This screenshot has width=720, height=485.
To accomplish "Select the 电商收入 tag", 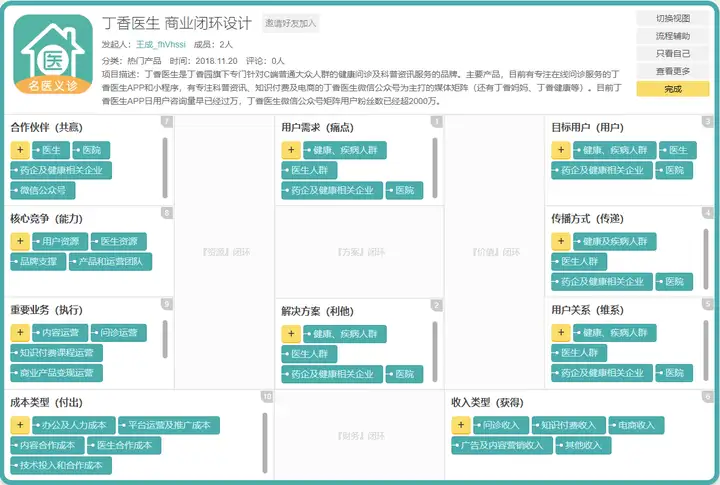I will tap(636, 425).
